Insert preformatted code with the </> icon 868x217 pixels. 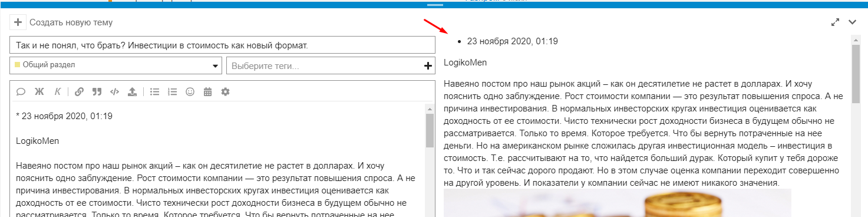[x=115, y=91]
